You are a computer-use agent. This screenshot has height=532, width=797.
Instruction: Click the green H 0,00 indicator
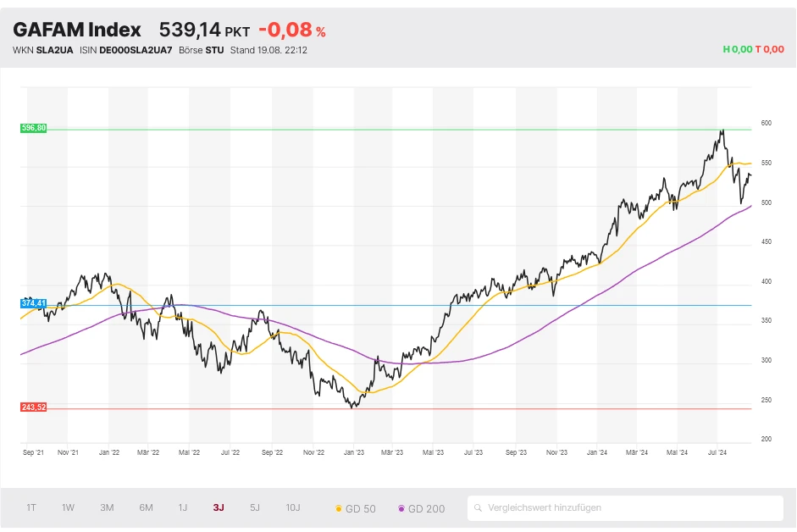[737, 50]
